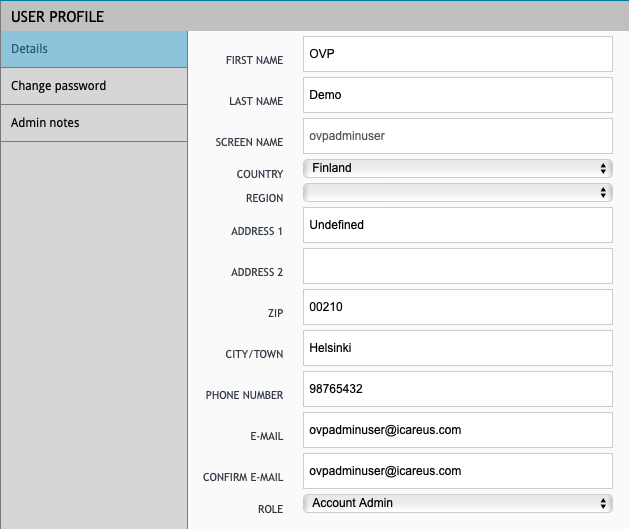Open the Role dropdown showing Account Admin
The height and width of the screenshot is (529, 629).
click(x=456, y=503)
